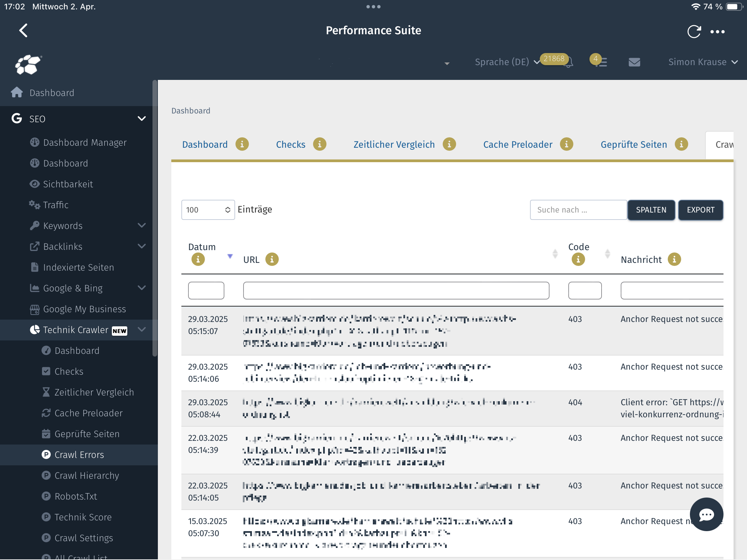Show info for Zeitlicher Vergleich tab

[449, 144]
